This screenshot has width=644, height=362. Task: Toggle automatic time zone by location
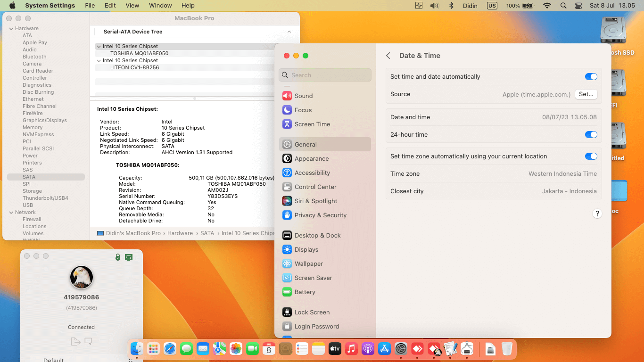pyautogui.click(x=591, y=156)
